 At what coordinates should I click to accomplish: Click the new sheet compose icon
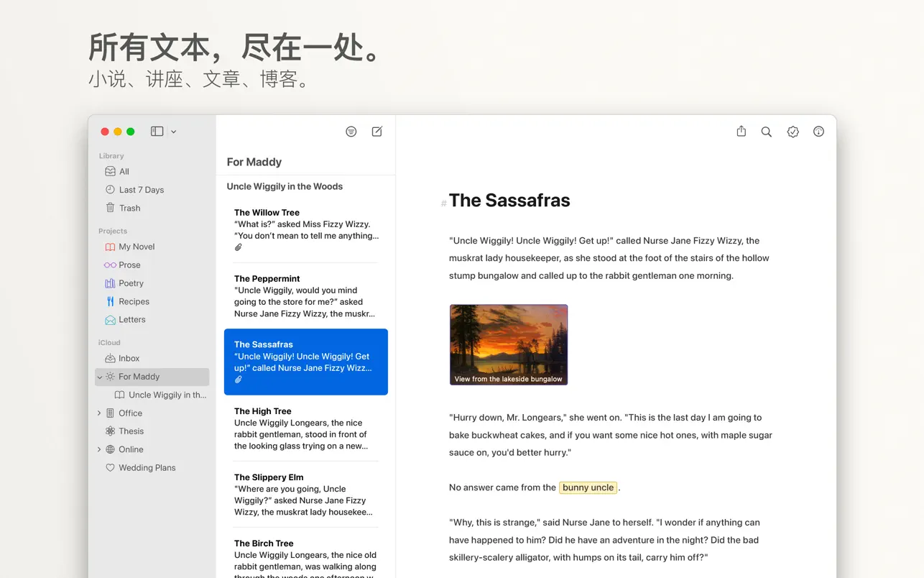[376, 132]
